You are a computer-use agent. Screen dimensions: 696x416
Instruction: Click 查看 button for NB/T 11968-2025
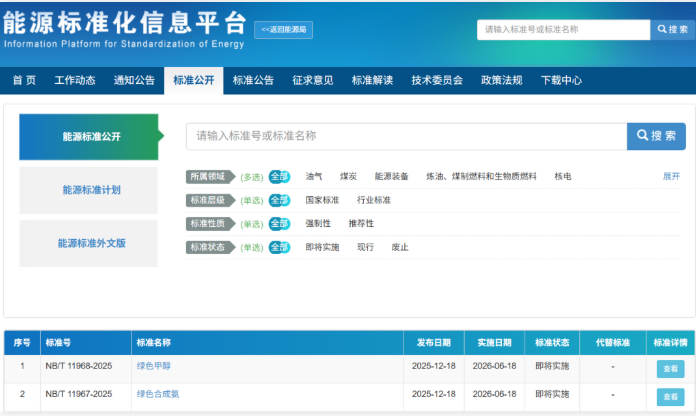670,368
